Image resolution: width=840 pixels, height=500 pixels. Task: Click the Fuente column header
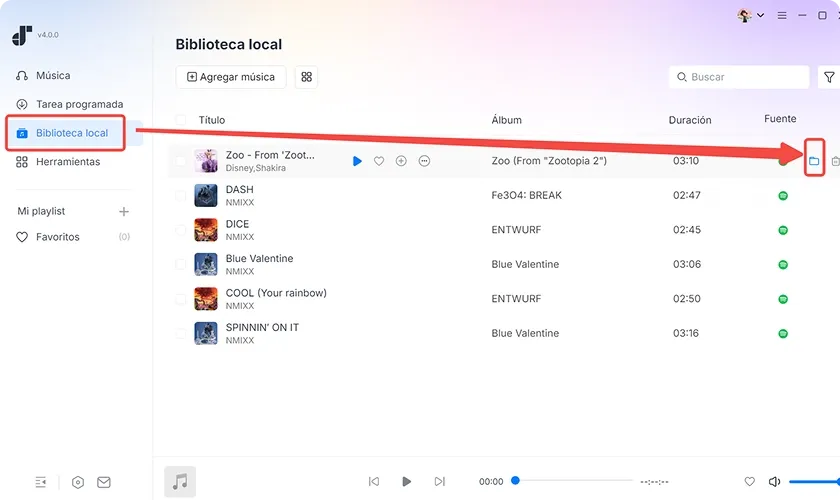click(780, 118)
